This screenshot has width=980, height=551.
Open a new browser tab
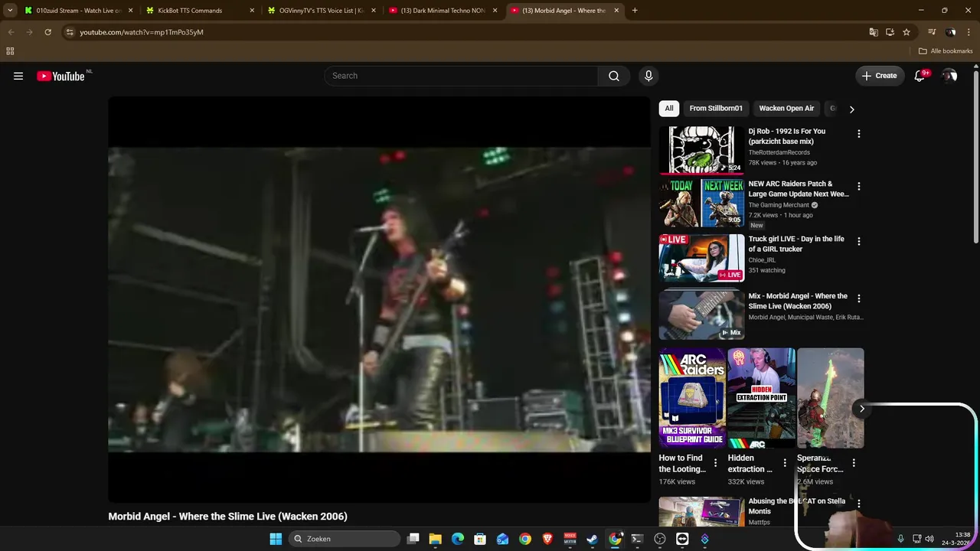(x=635, y=11)
